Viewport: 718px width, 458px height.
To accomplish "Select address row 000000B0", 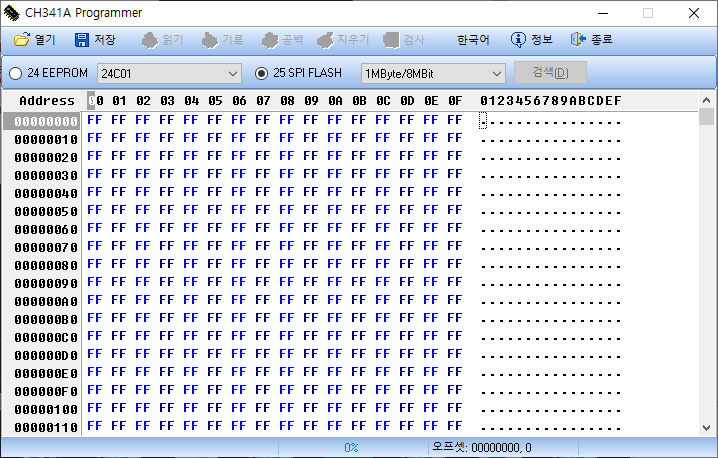I will [x=46, y=320].
